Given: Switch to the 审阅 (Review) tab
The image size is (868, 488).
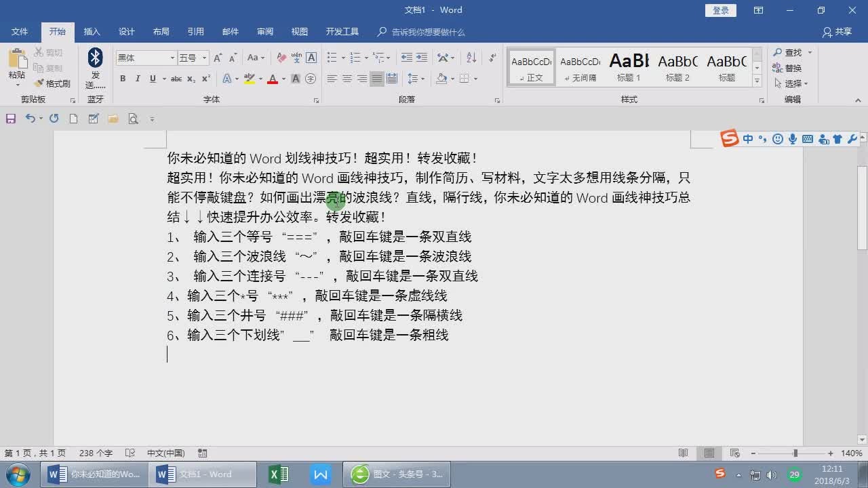Looking at the screenshot, I should point(265,32).
